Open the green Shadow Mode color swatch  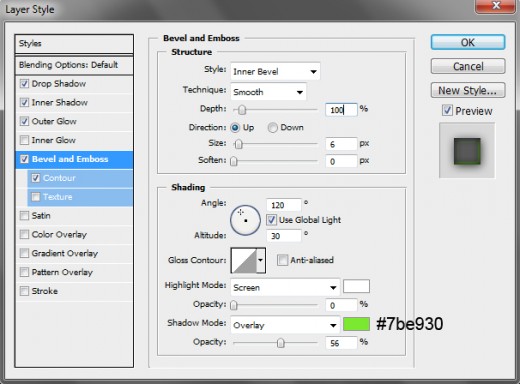(356, 324)
